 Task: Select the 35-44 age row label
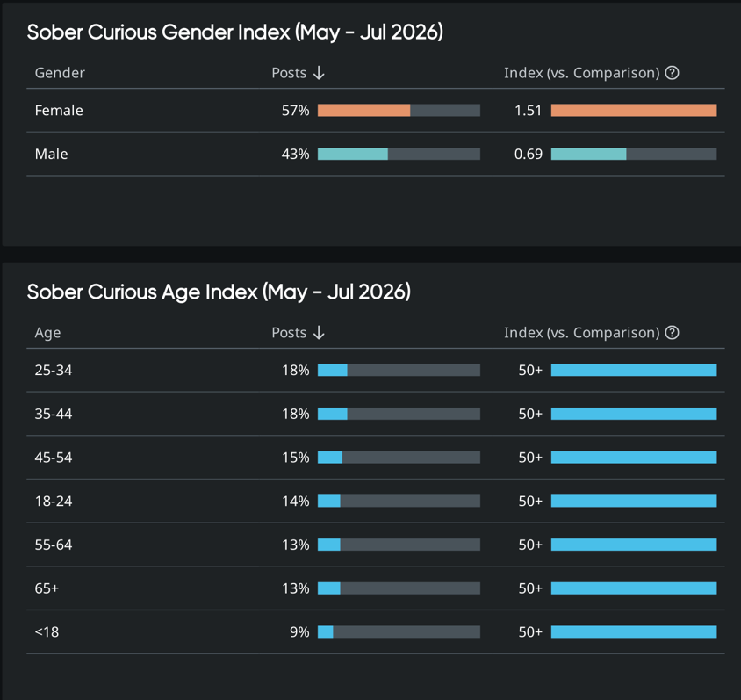pyautogui.click(x=54, y=414)
